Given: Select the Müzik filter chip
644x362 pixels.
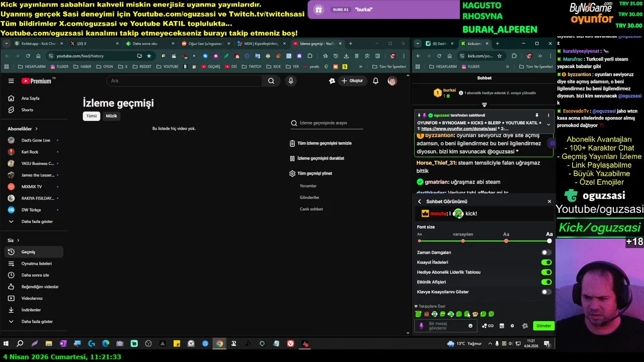Looking at the screenshot, I should (x=111, y=116).
